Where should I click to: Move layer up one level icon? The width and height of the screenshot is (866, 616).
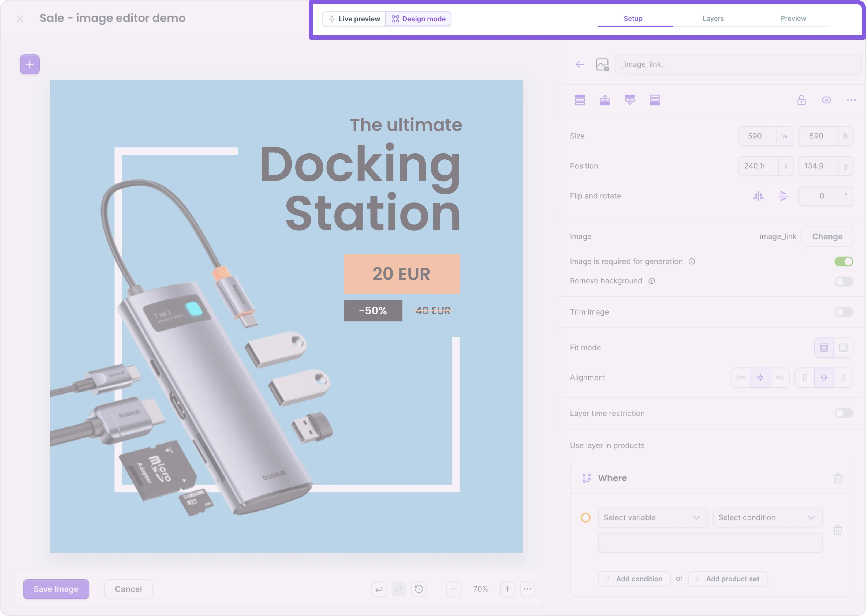click(605, 100)
